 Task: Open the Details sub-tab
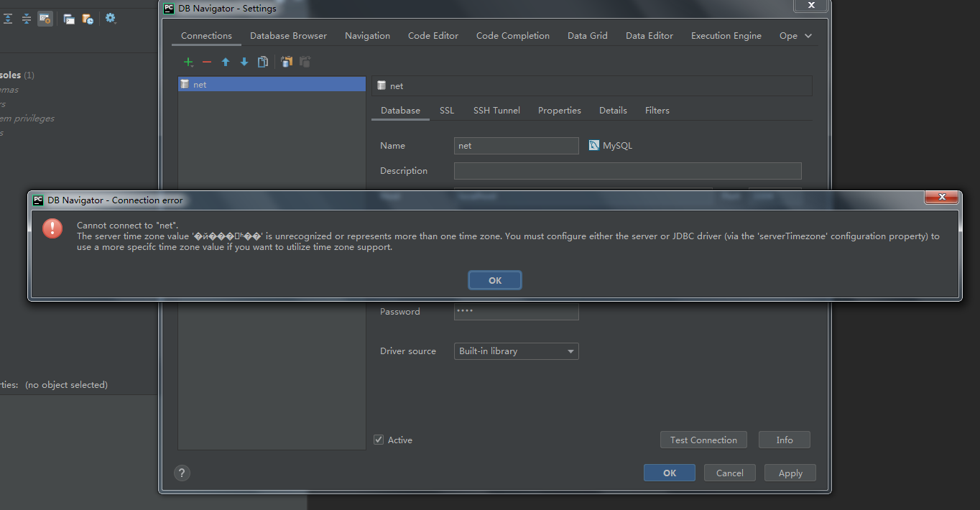(x=613, y=111)
